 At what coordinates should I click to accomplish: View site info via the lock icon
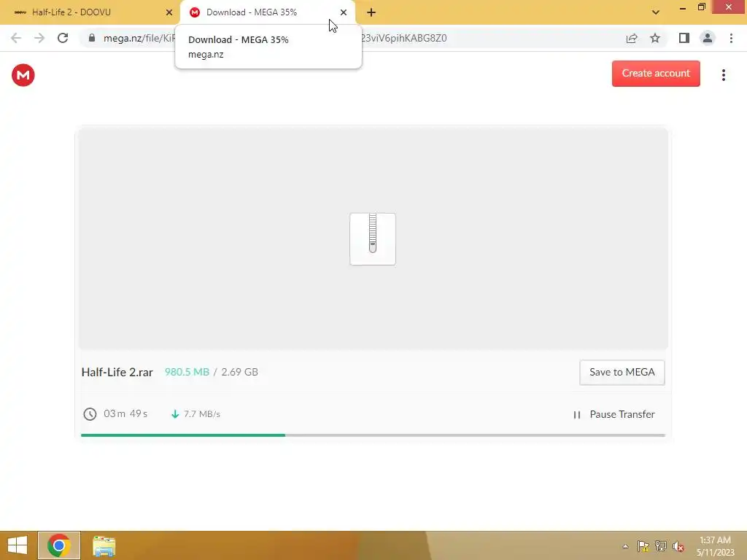coord(91,38)
